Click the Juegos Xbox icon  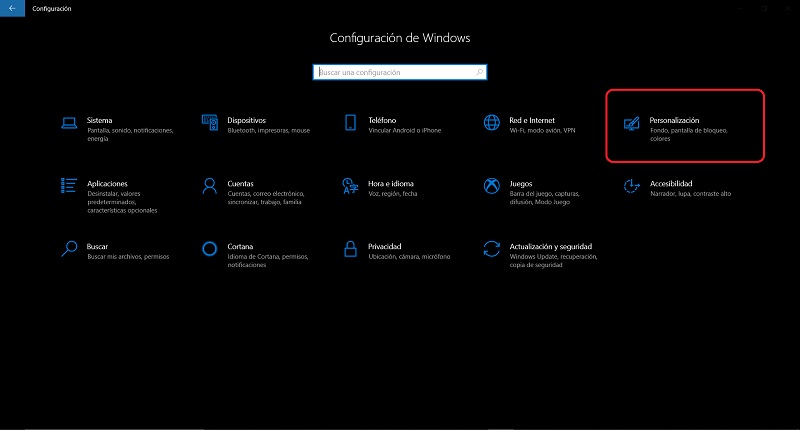pyautogui.click(x=491, y=185)
